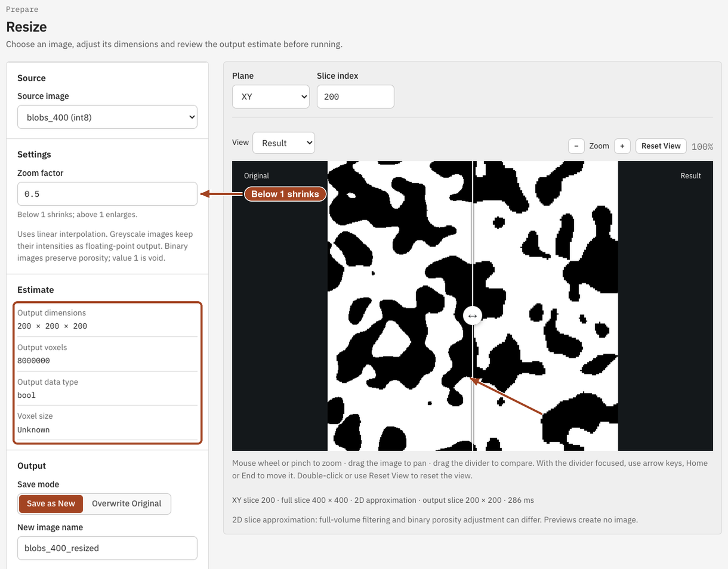Click the Output section heading
The image size is (728, 569).
coord(32,466)
